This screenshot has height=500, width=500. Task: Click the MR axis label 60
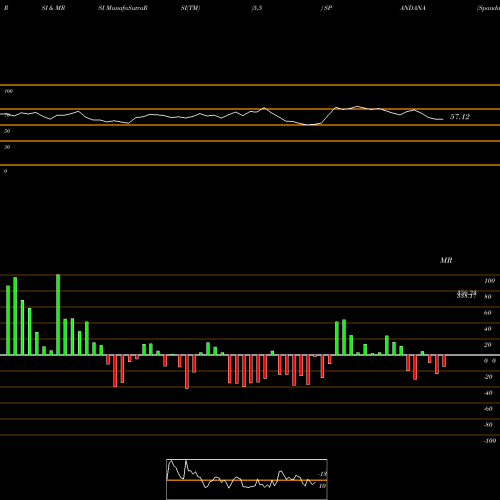pyautogui.click(x=487, y=313)
